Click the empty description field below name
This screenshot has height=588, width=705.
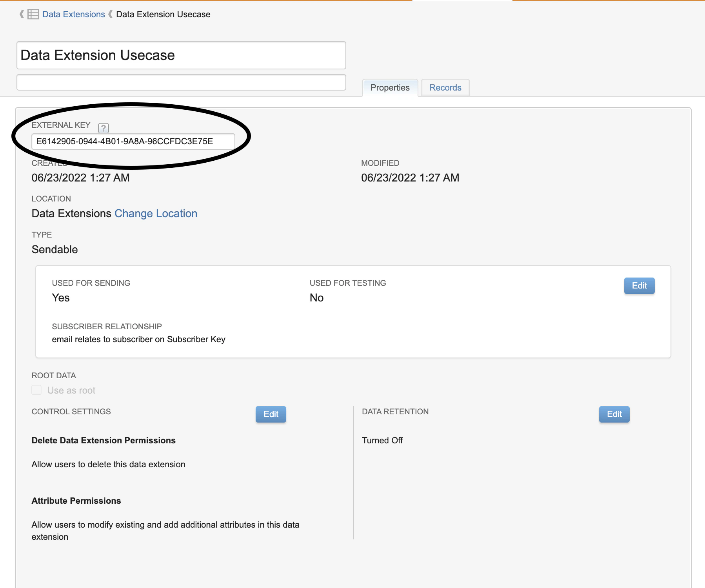tap(181, 82)
